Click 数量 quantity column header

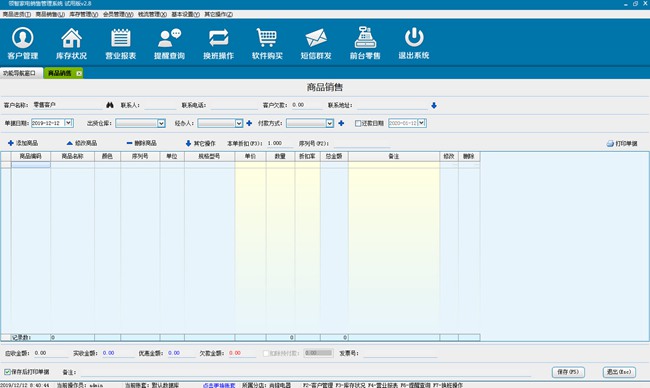(281, 156)
